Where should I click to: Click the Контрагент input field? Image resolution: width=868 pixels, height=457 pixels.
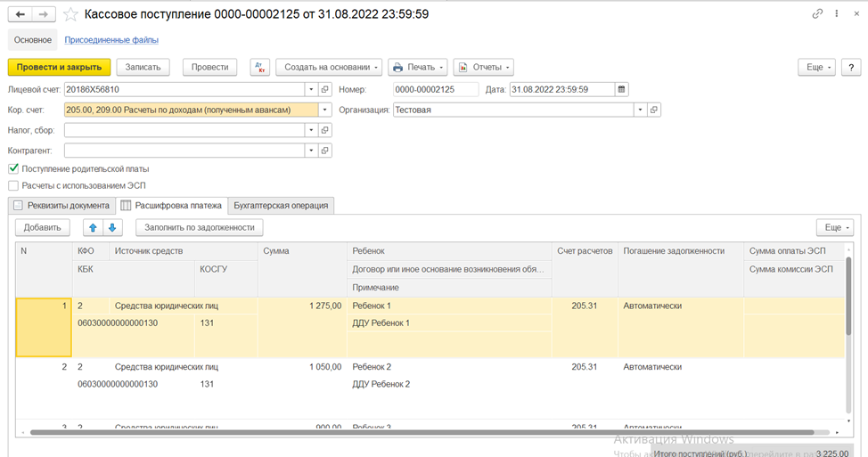(184, 150)
